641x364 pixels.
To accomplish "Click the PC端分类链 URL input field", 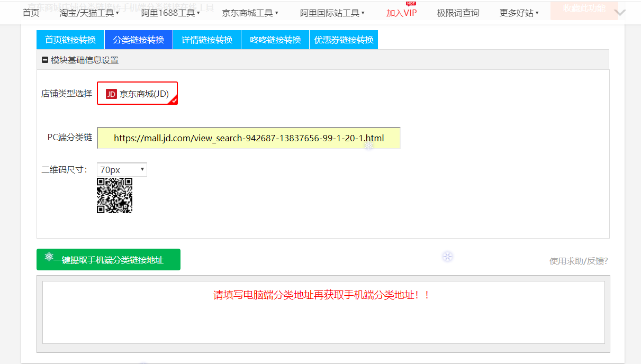I will click(x=249, y=138).
